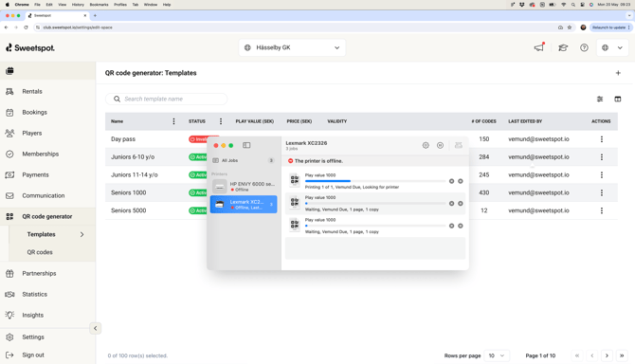Open the Status column options menu

[x=221, y=121]
